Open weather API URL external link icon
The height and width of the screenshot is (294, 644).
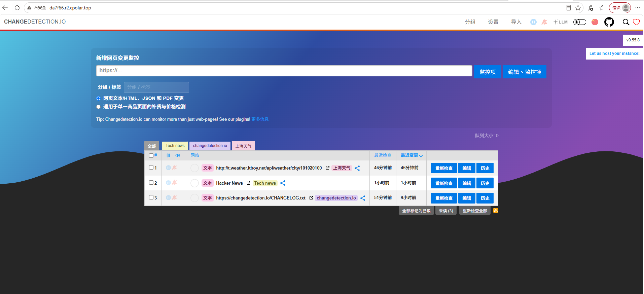click(327, 168)
